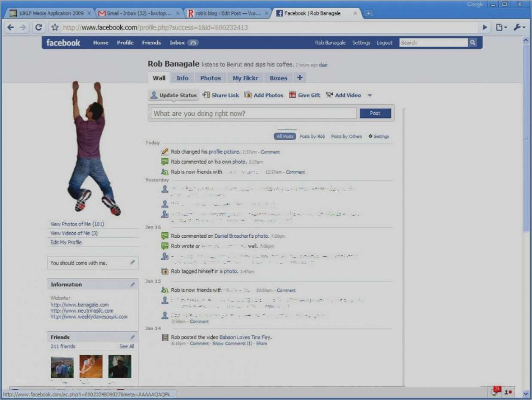This screenshot has width=532, height=400.
Task: Open View Photos of Me (101)
Action: (x=77, y=224)
